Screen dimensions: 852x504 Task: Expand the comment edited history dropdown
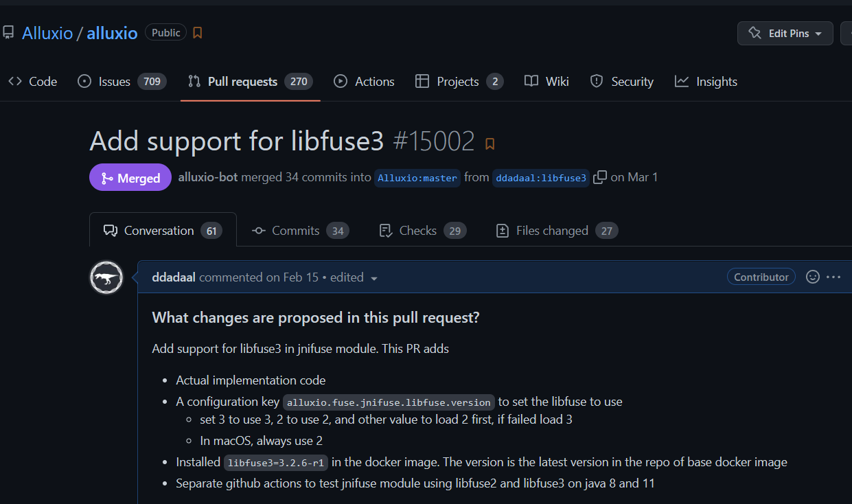[x=374, y=278]
